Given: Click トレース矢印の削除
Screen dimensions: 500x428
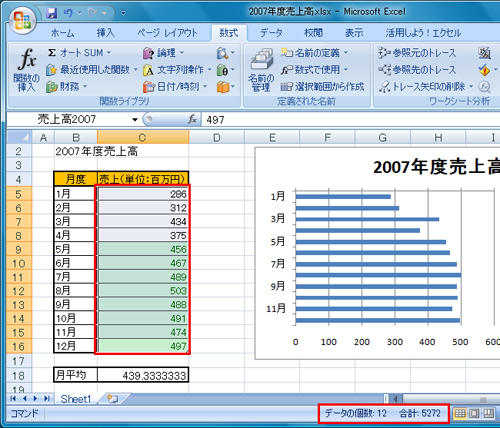Looking at the screenshot, I should click(x=422, y=87).
